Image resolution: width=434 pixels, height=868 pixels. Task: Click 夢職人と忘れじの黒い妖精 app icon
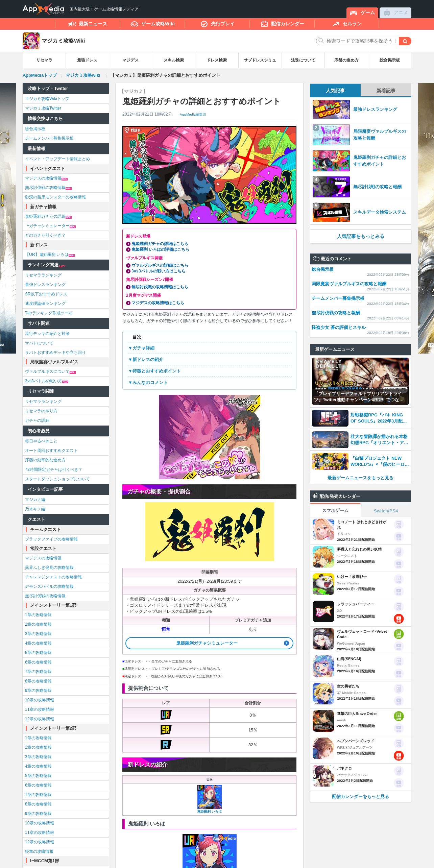tap(323, 557)
